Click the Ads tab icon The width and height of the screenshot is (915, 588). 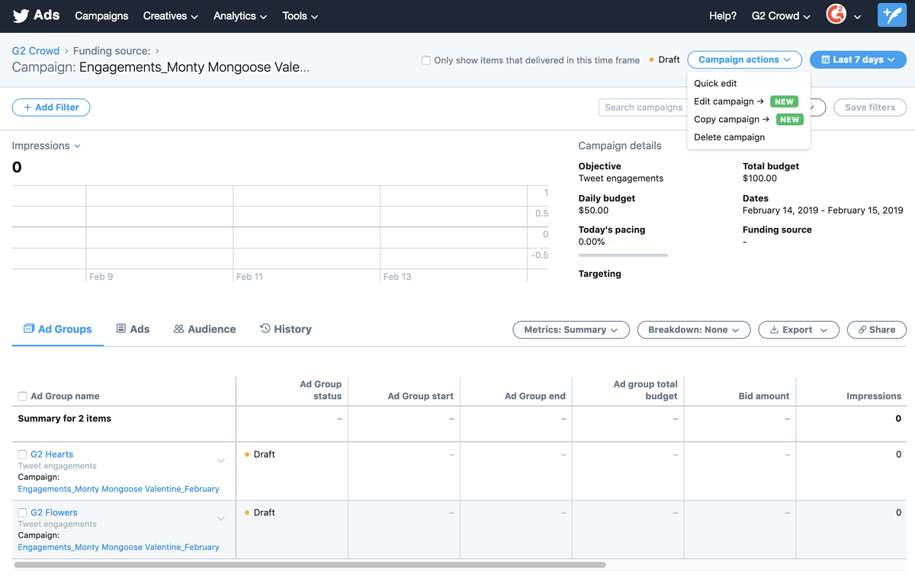(x=120, y=329)
